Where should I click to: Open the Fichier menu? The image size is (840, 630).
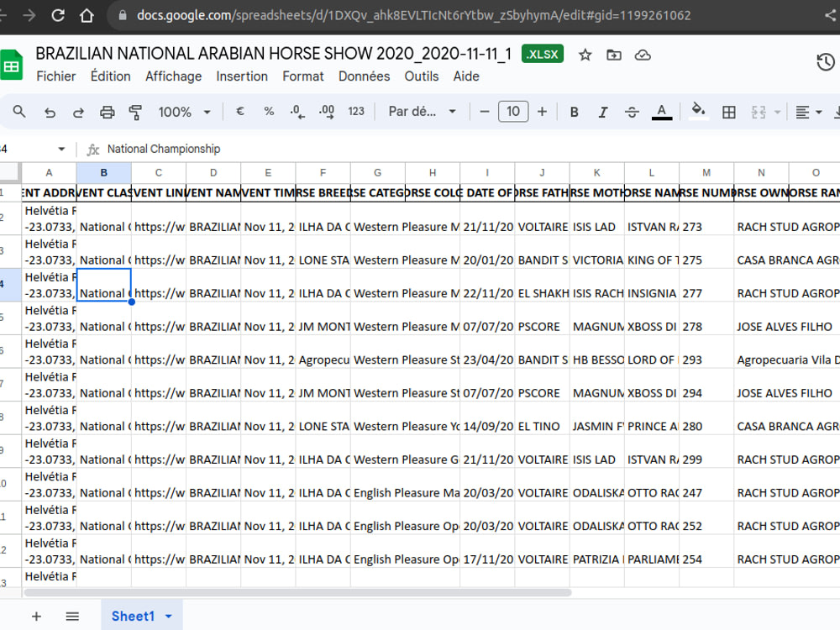click(55, 76)
